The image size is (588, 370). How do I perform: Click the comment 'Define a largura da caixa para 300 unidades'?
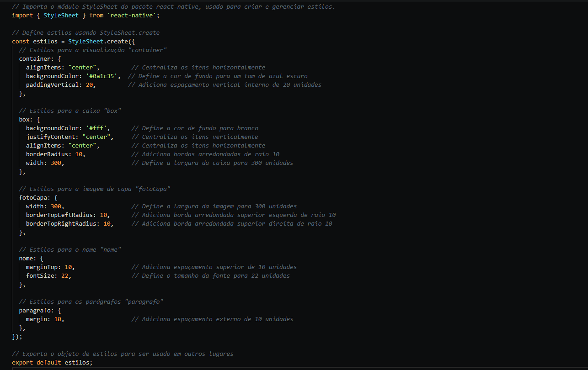click(x=212, y=163)
